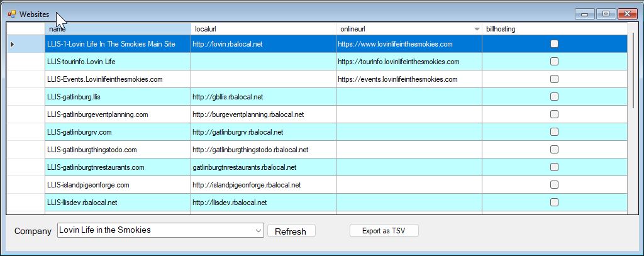Select cell http://lovin.rbalocal.net
The width and height of the screenshot is (644, 256).
[264, 44]
